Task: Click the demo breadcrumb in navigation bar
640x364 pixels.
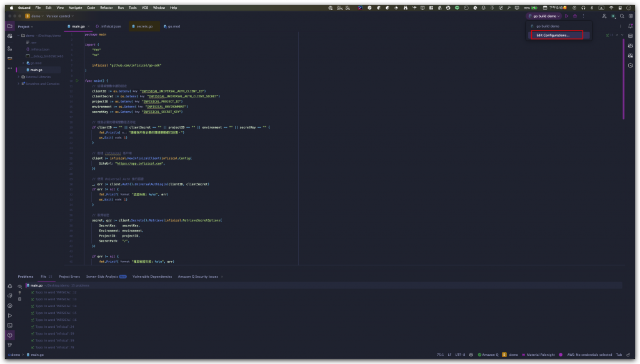Action: pyautogui.click(x=14, y=355)
